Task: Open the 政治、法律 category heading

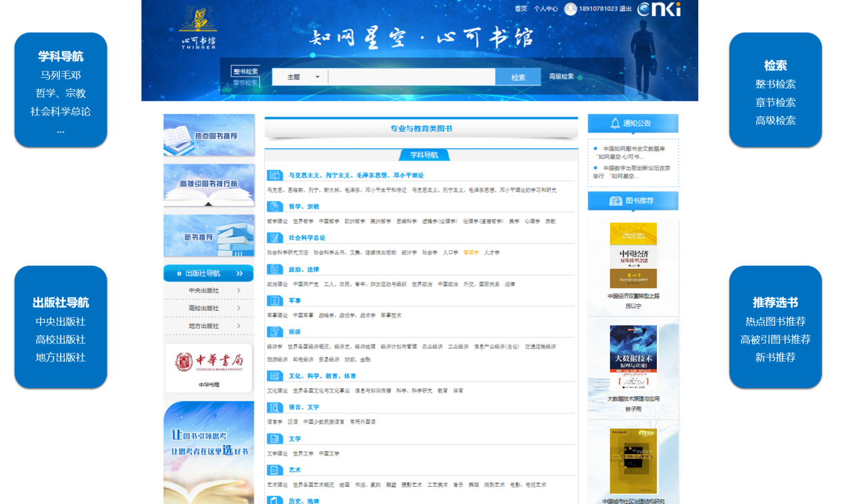Action: click(304, 269)
